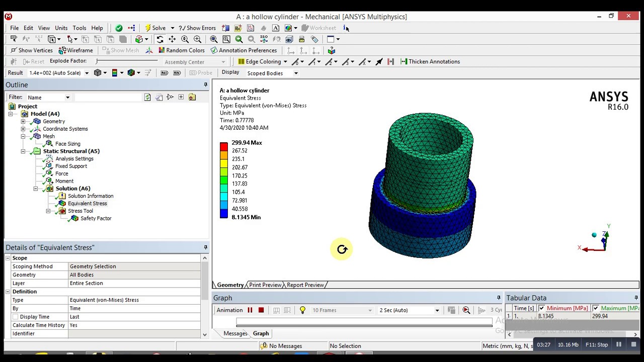Select Moment in the outline tree

(64, 181)
